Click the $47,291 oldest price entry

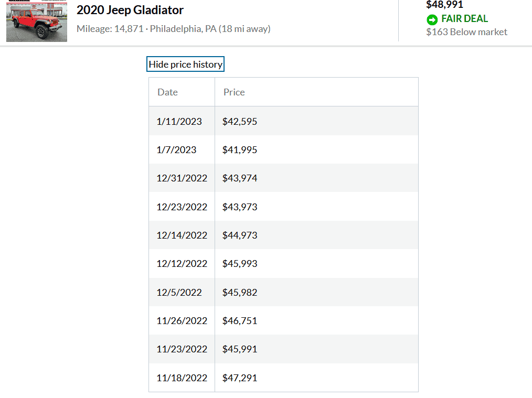(240, 378)
